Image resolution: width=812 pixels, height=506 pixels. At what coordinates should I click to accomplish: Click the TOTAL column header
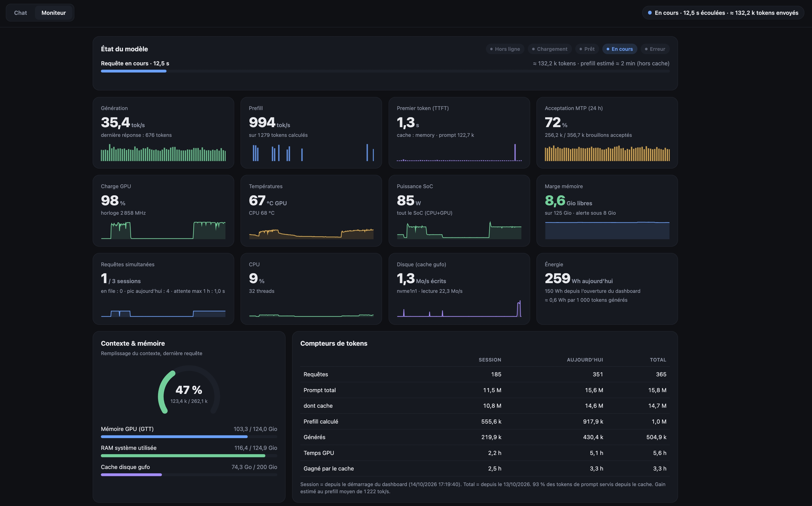click(x=658, y=360)
